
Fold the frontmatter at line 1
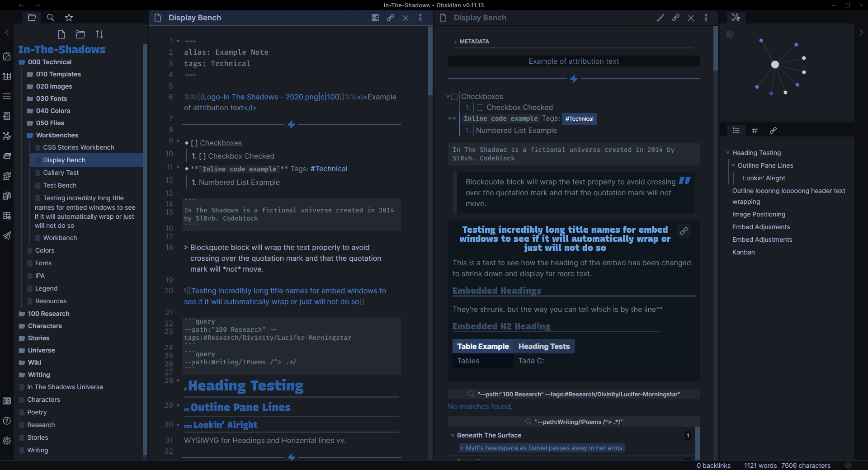[x=178, y=41]
